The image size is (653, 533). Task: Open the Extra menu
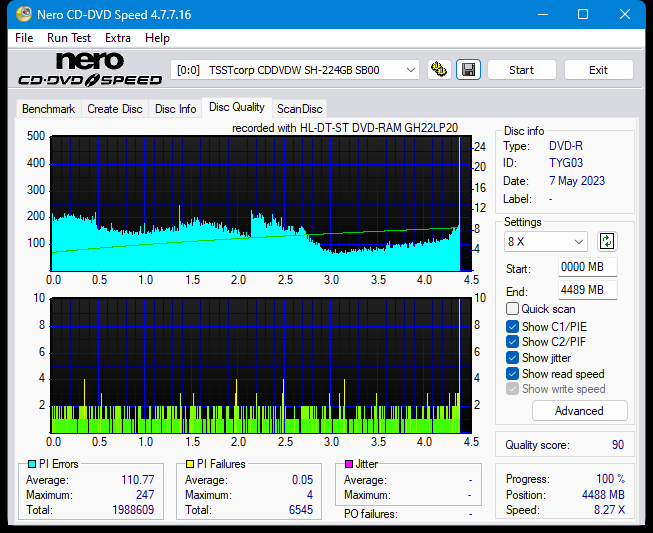click(x=118, y=38)
